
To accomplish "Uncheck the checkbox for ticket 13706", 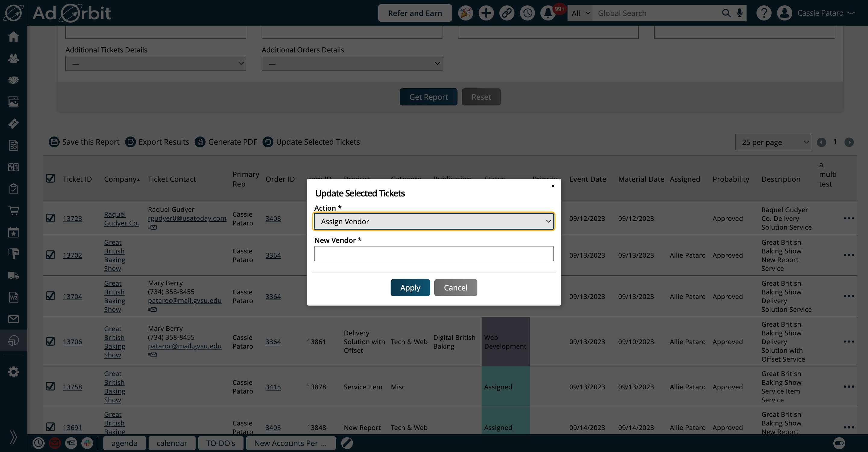I will [x=51, y=341].
